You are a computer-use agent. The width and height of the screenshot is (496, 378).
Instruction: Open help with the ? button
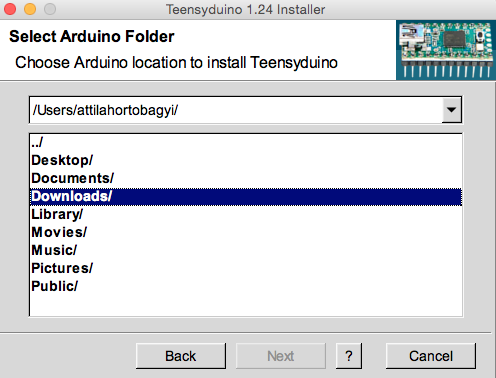pyautogui.click(x=349, y=356)
